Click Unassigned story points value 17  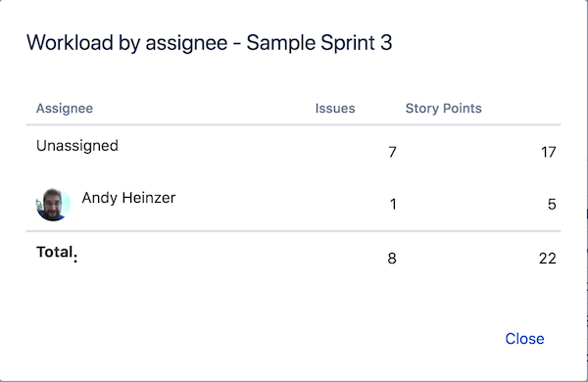(548, 152)
